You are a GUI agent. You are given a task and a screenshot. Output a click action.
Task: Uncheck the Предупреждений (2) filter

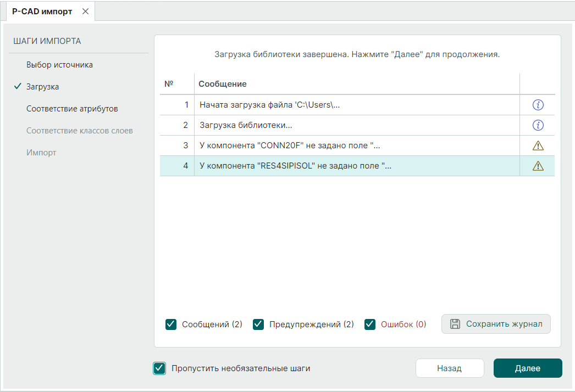(x=258, y=324)
